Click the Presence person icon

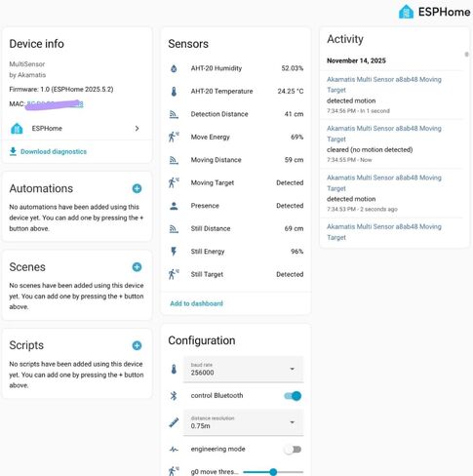174,206
